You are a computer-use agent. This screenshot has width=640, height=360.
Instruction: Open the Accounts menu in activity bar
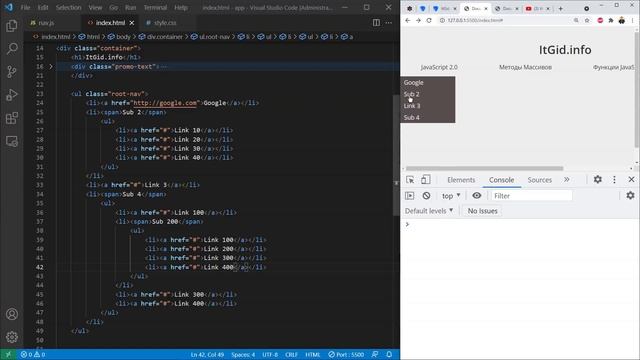point(12,314)
